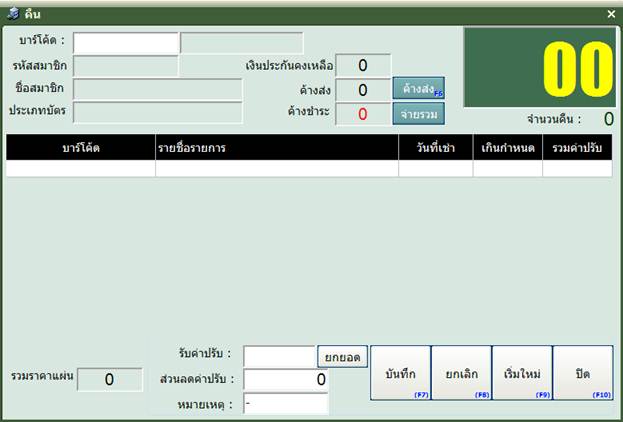The image size is (623, 422).
Task: Click the app icon in the title bar
Action: coord(13,14)
